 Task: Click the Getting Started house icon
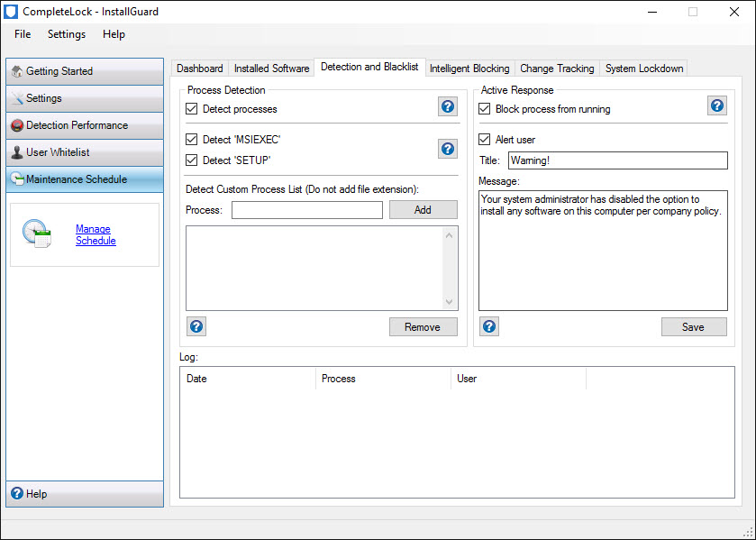pyautogui.click(x=17, y=71)
